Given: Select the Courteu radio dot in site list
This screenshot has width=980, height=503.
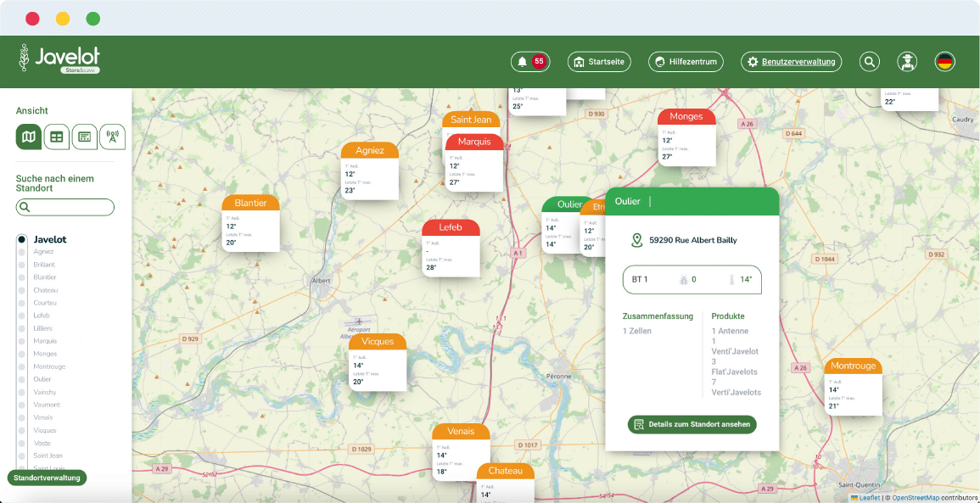Looking at the screenshot, I should [22, 303].
